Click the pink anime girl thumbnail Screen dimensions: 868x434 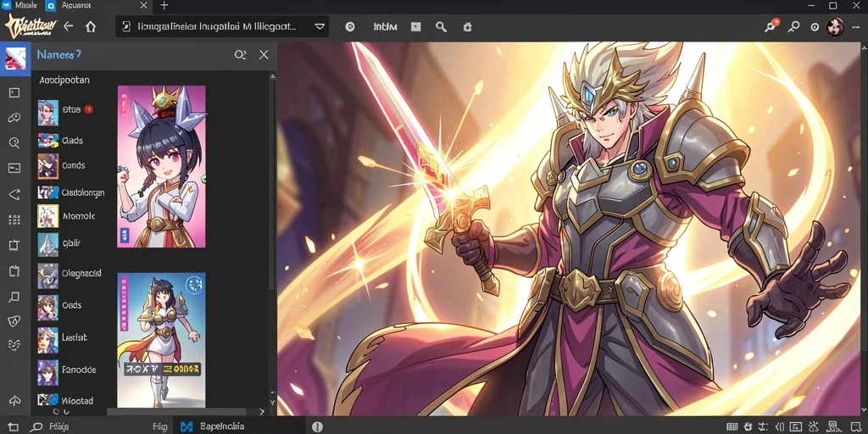coord(161,166)
